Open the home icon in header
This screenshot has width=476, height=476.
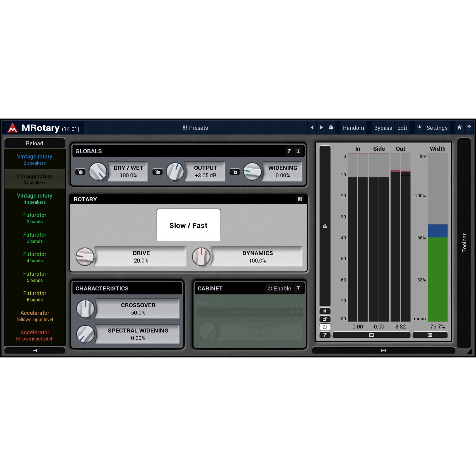pos(460,128)
